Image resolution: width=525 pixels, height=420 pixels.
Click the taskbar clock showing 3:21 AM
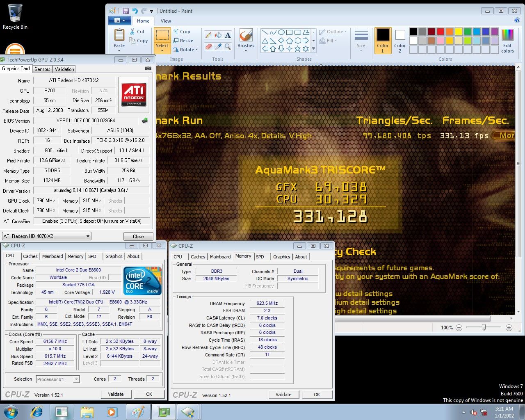[504, 412]
